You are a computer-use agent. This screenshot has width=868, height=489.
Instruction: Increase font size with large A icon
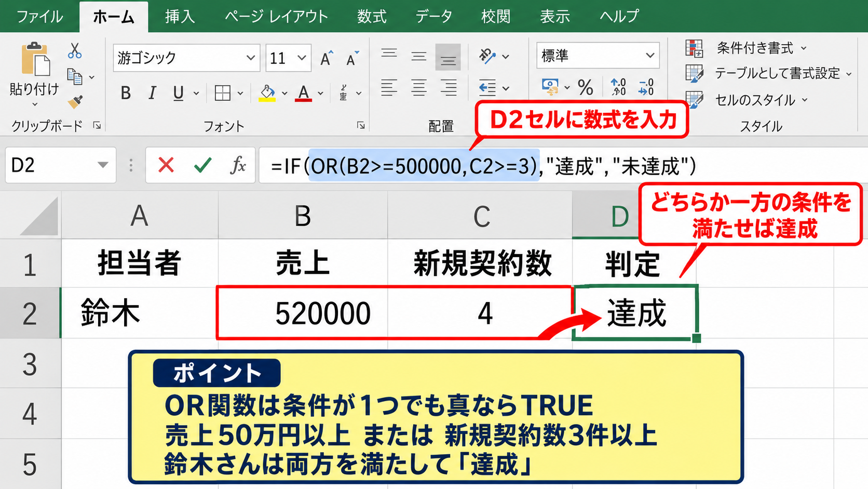click(327, 58)
